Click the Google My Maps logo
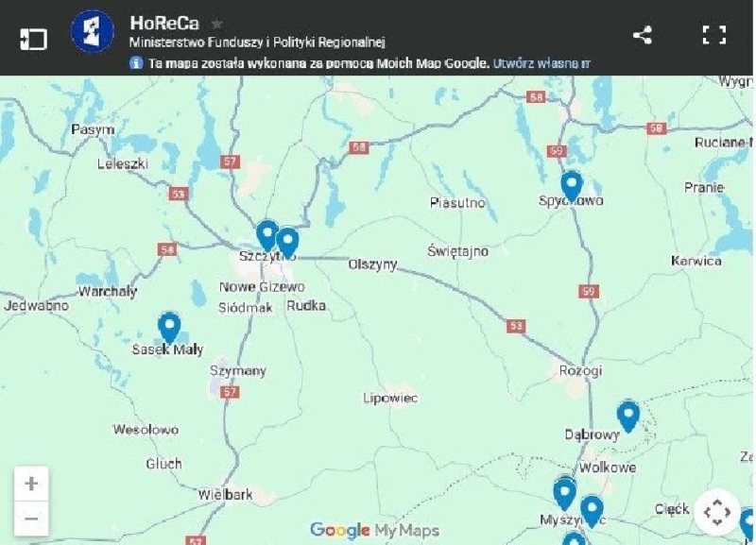The width and height of the screenshot is (756, 545). point(374,530)
